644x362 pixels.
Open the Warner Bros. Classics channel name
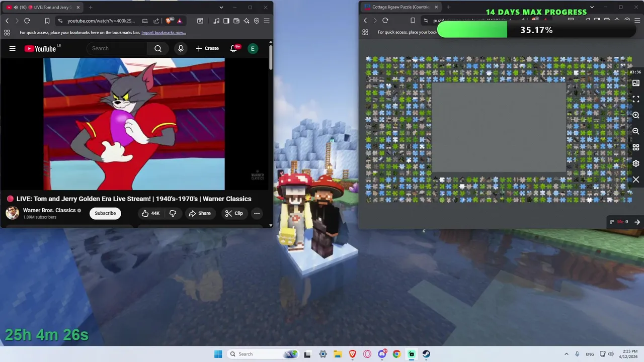click(49, 210)
